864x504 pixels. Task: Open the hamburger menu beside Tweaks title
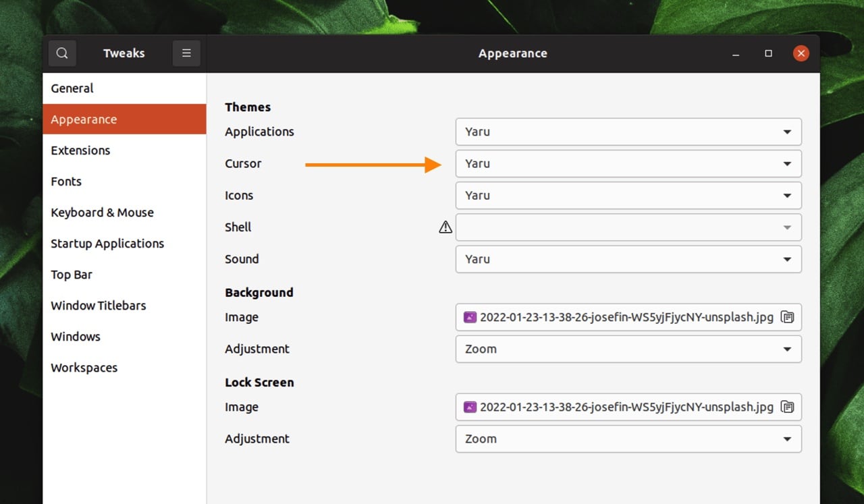[x=186, y=53]
